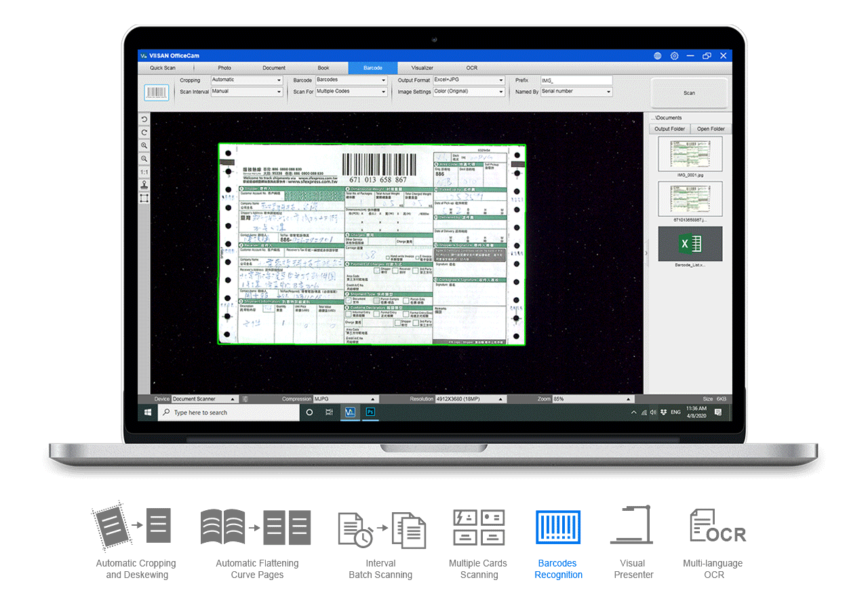Open Cortana circle on the taskbar
Screen dimensions: 868x616
click(309, 412)
